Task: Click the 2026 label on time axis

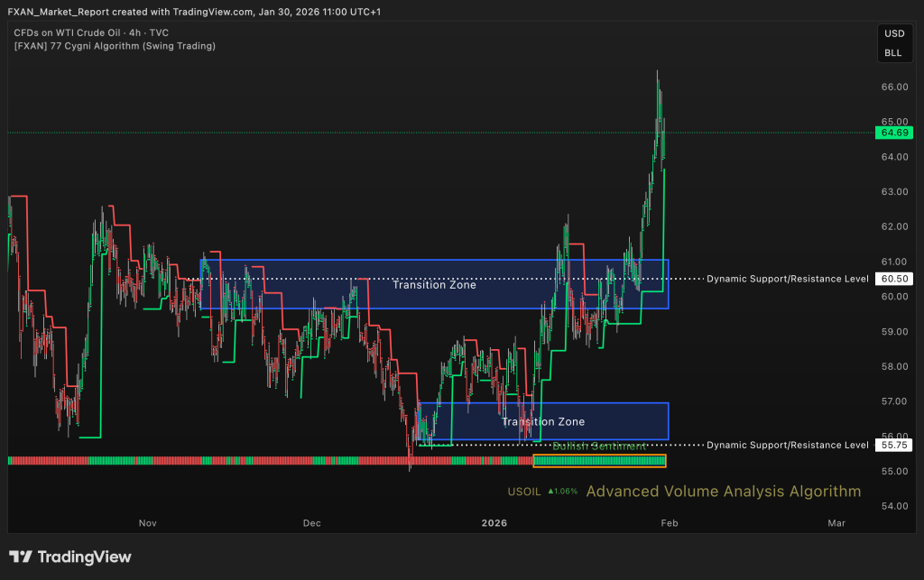Action: [x=494, y=523]
